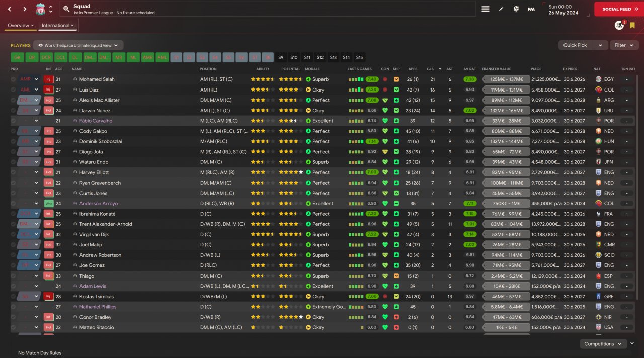Click Conor Bradley's red sharpness icon
This screenshot has height=358, width=644.
(x=396, y=317)
